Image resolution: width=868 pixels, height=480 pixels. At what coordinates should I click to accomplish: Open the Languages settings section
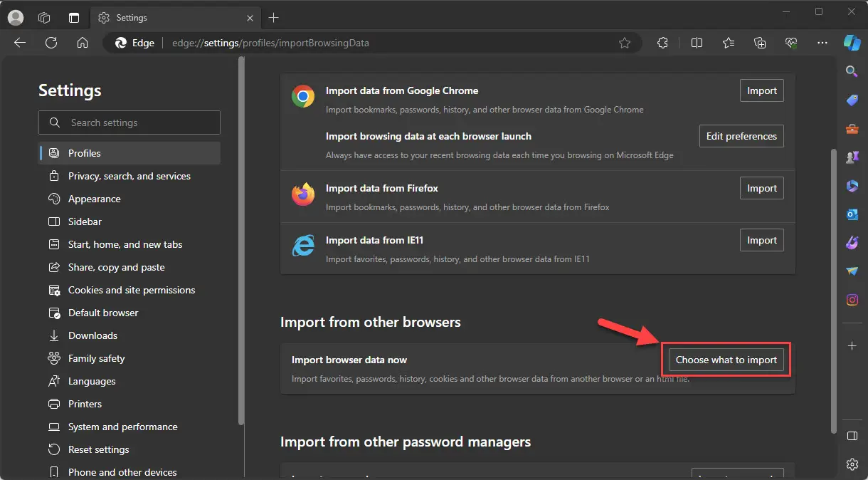pos(130,381)
